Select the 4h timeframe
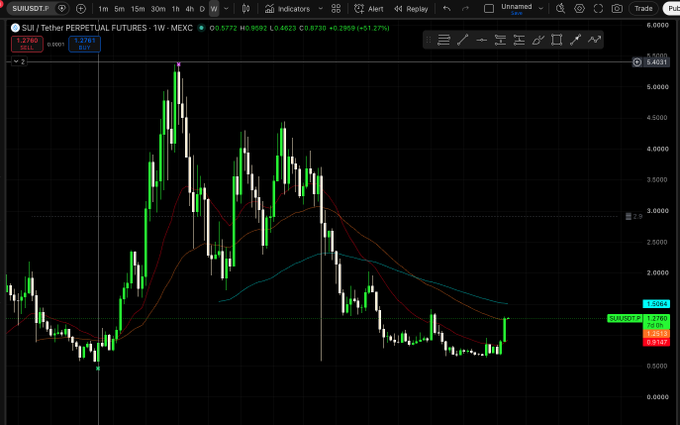The image size is (680, 425). (190, 9)
